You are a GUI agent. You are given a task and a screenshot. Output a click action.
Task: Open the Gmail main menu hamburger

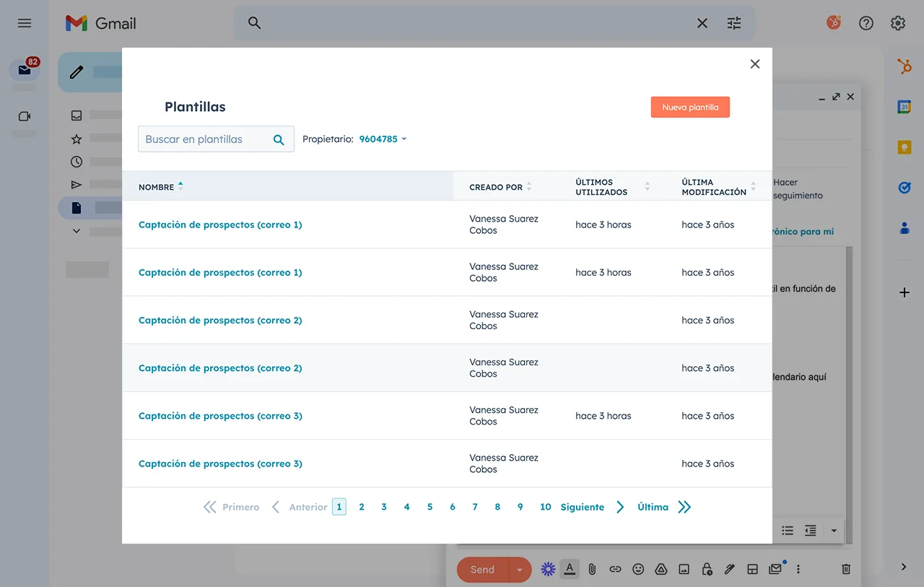pos(25,23)
